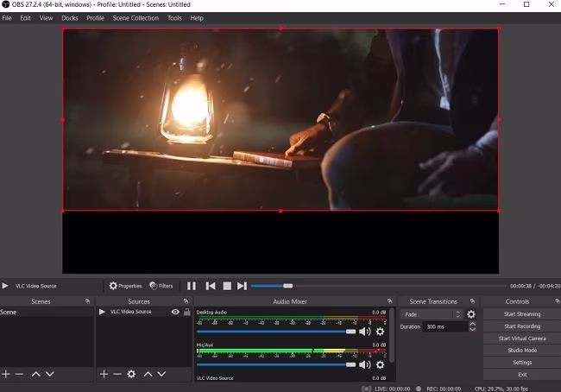Screen dimensions: 561x392
Task: Mute Desktop Audio speaker icon
Action: coord(364,332)
